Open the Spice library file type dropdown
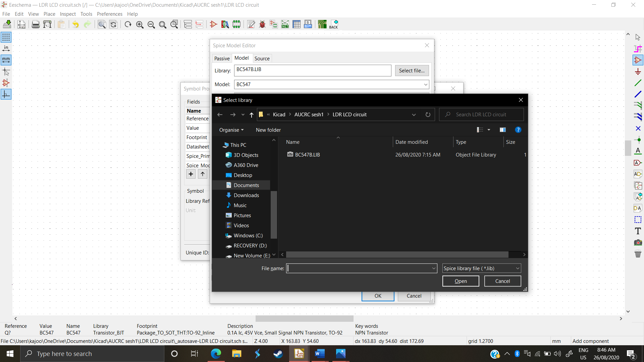This screenshot has width=644, height=362. pyautogui.click(x=481, y=268)
